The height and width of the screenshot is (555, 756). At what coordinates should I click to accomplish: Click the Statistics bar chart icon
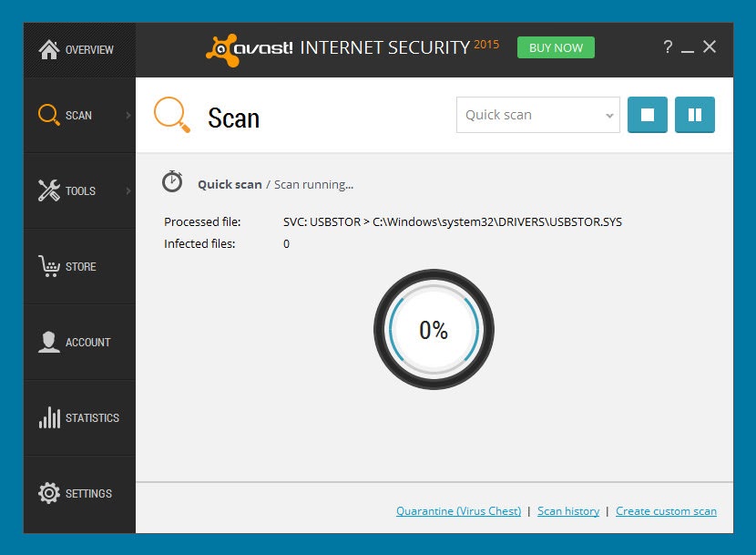click(49, 417)
